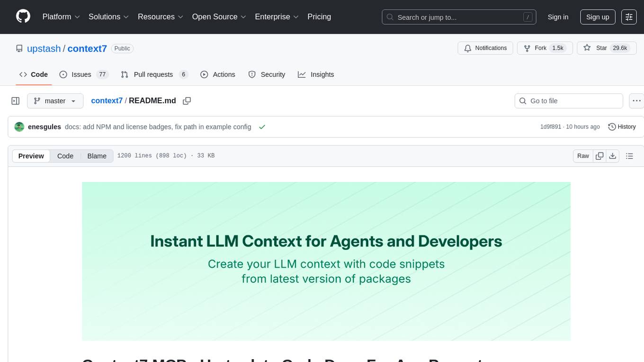644x362 pixels.
Task: Switch to the Security tab
Action: [267, 74]
